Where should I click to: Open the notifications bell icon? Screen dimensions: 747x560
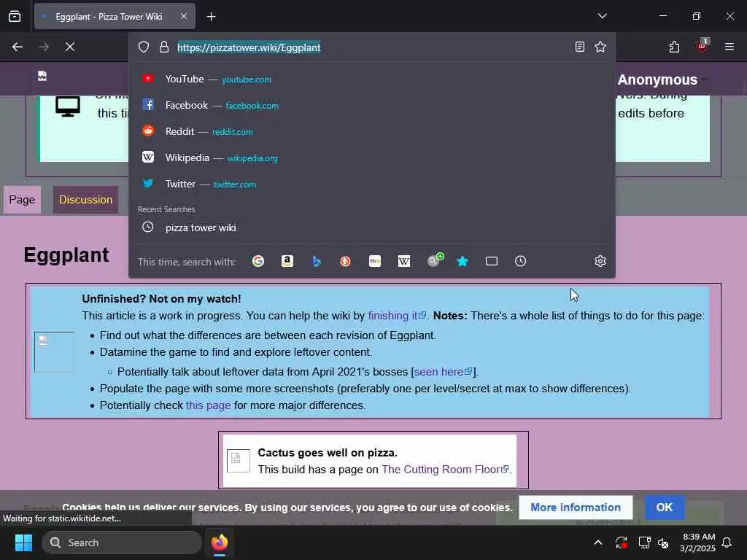point(727,542)
